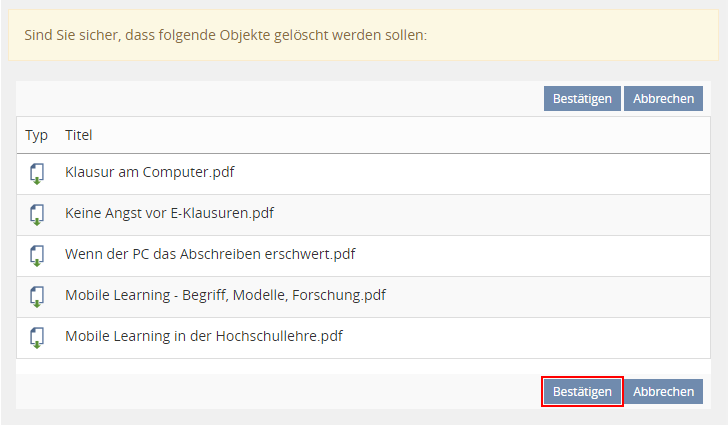Click the yellow deletion confirmation message text
The height and width of the screenshot is (425, 728).
pos(225,35)
